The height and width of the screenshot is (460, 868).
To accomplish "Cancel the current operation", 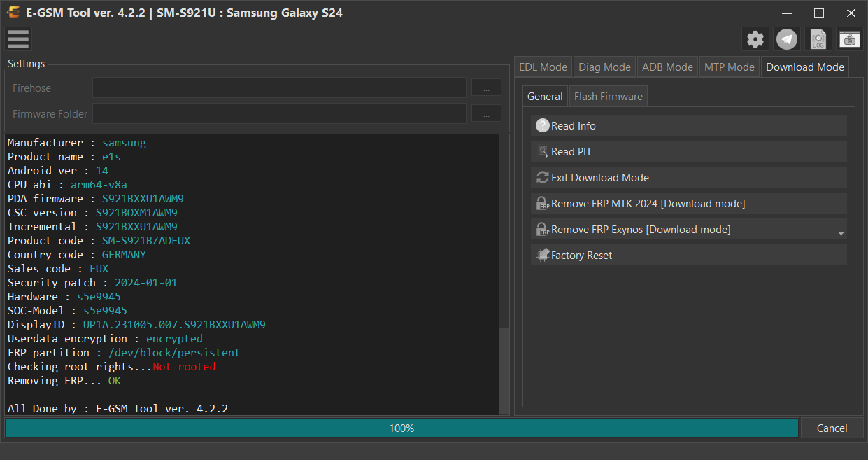I will point(832,428).
